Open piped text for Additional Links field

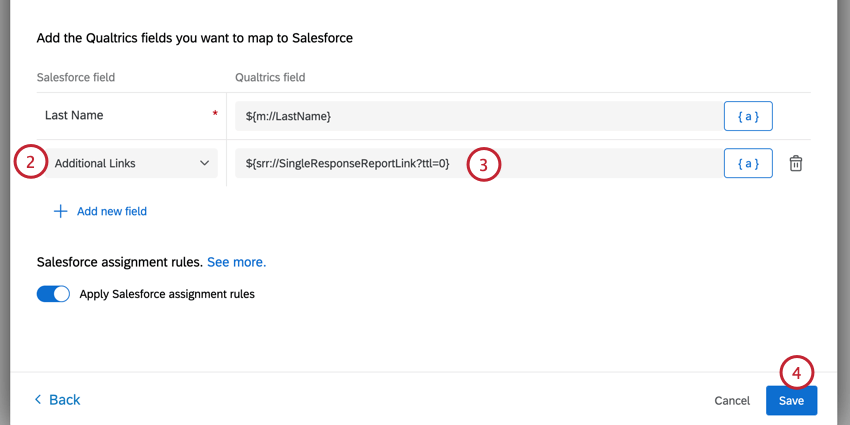(x=748, y=163)
